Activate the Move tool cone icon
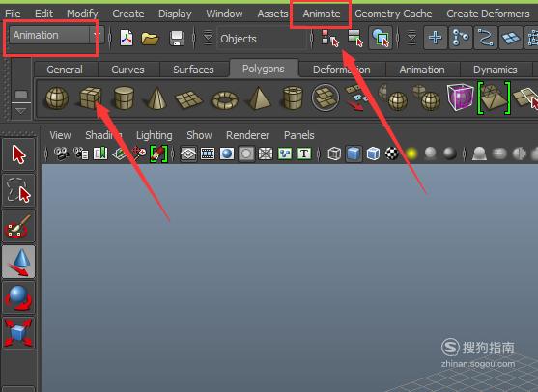This screenshot has height=392, width=538. pos(18,262)
